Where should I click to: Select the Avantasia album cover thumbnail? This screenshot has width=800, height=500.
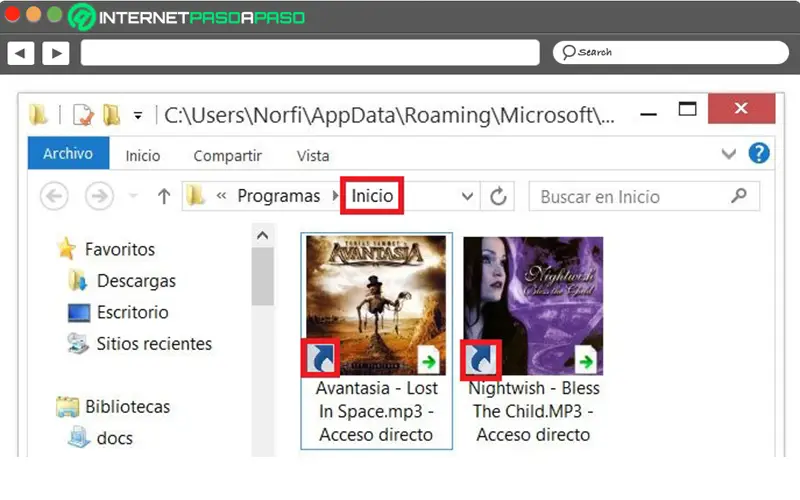click(x=376, y=306)
